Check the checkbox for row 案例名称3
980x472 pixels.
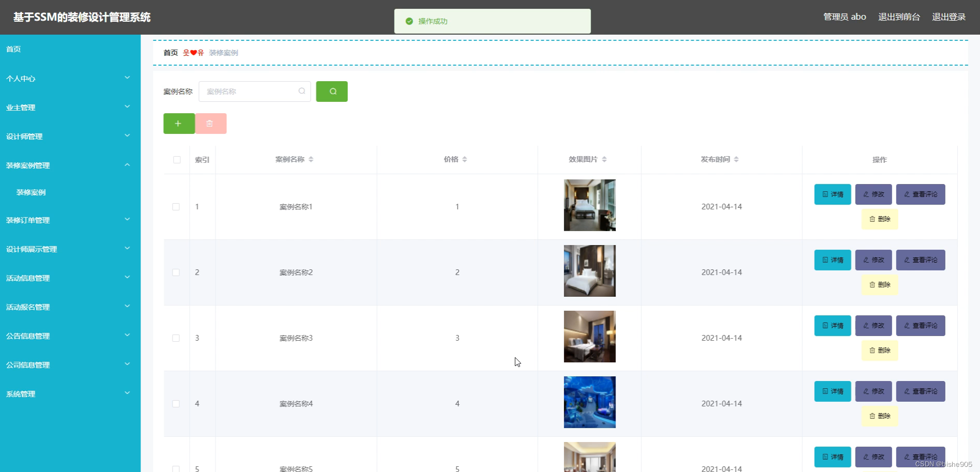(176, 338)
